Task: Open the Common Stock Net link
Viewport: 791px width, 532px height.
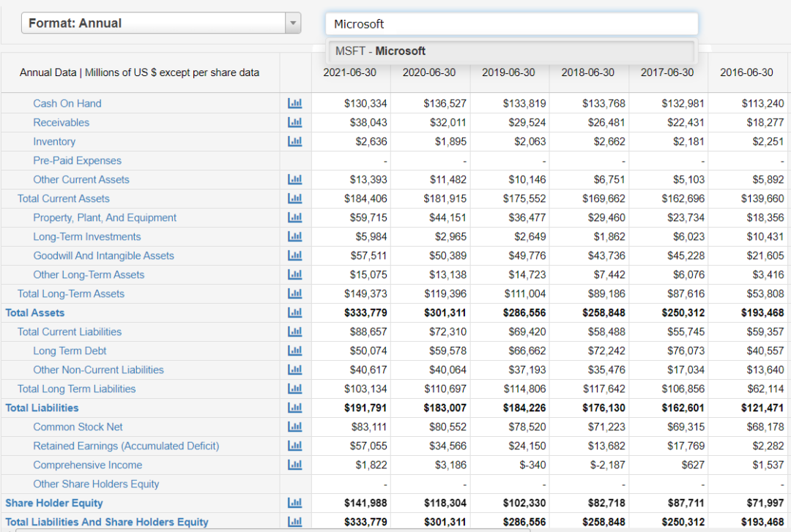Action: 78,427
